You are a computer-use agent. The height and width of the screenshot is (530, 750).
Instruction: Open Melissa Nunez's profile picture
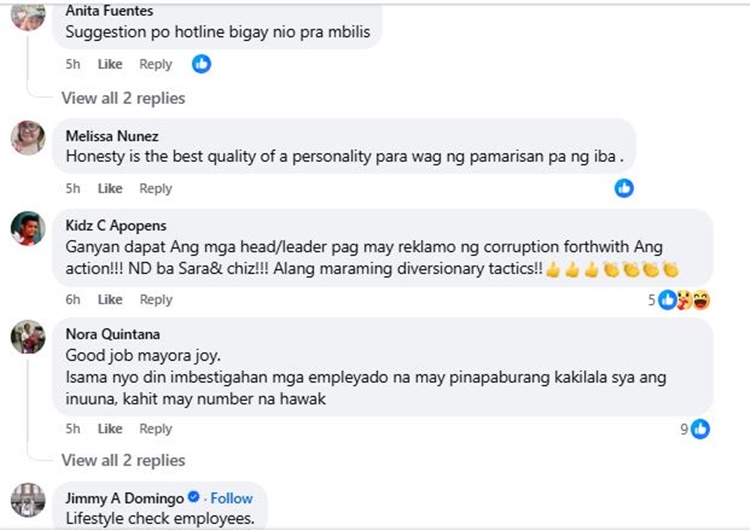point(28,138)
